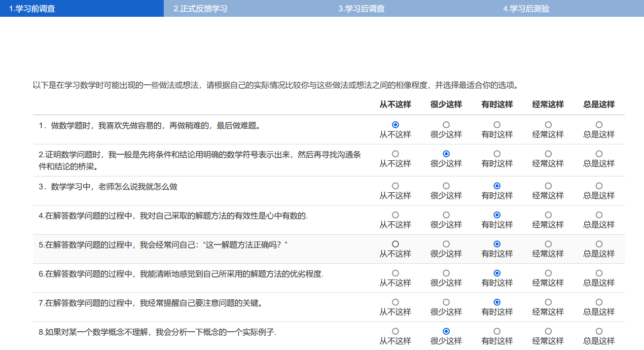Choose 很少这样 for question 7
Image resolution: width=644 pixels, height=350 pixels.
[445, 302]
